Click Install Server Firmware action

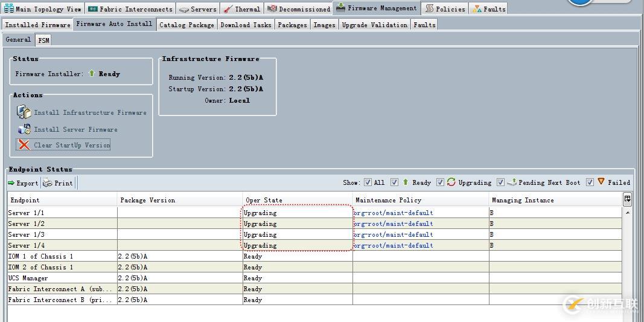68,129
